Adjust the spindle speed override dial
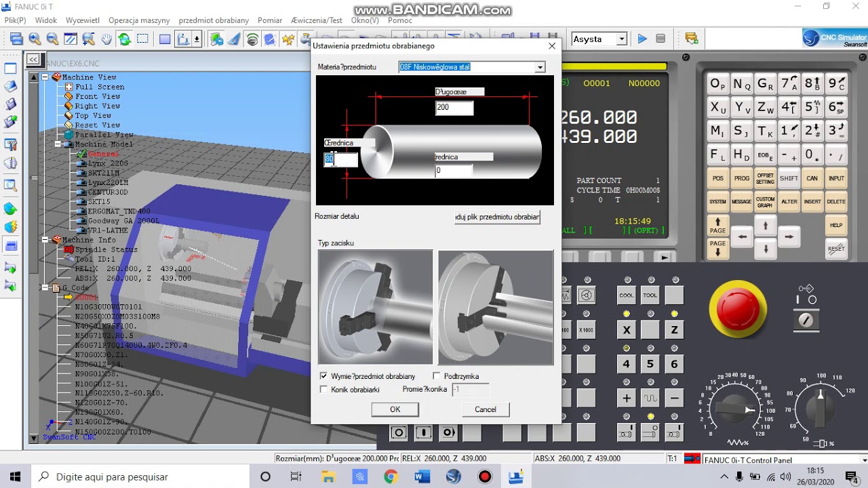Viewport: 868px width, 488px height. 820,409
